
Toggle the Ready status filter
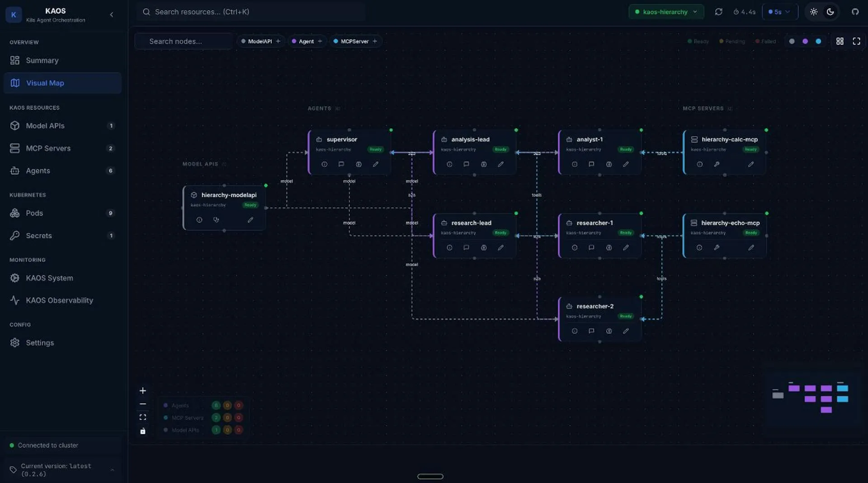pos(698,41)
